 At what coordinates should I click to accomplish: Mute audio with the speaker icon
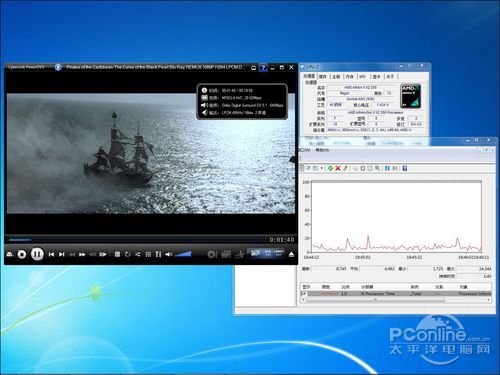click(169, 254)
